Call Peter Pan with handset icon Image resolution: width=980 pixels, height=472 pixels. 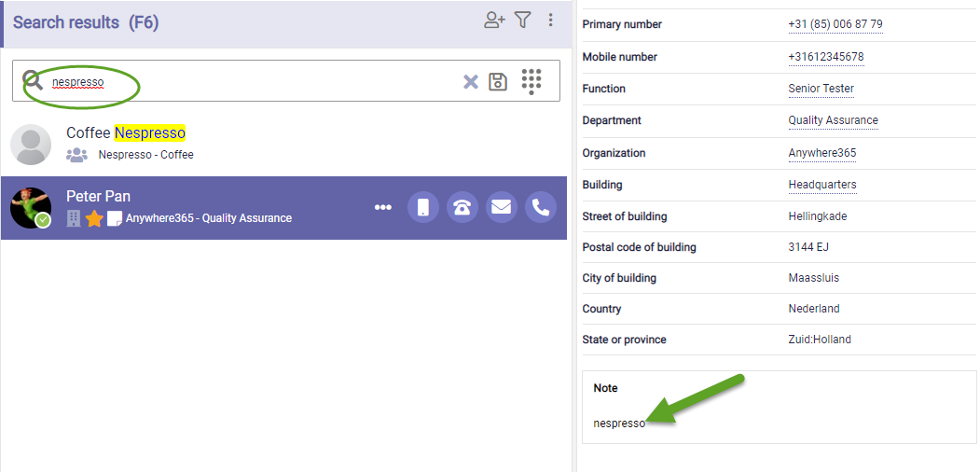point(541,207)
